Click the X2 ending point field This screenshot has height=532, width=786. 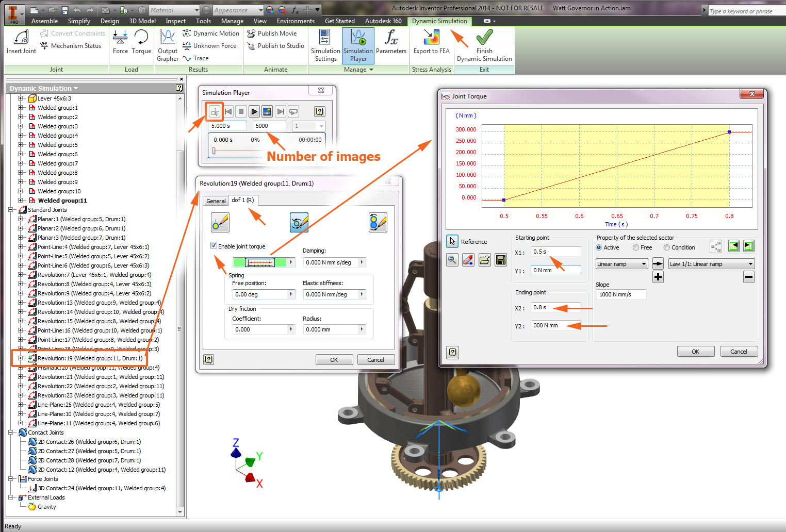pyautogui.click(x=556, y=307)
